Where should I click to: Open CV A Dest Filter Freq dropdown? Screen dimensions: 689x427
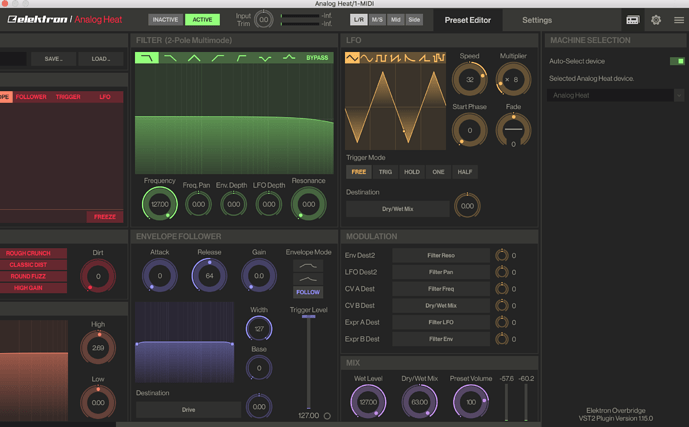pos(441,289)
